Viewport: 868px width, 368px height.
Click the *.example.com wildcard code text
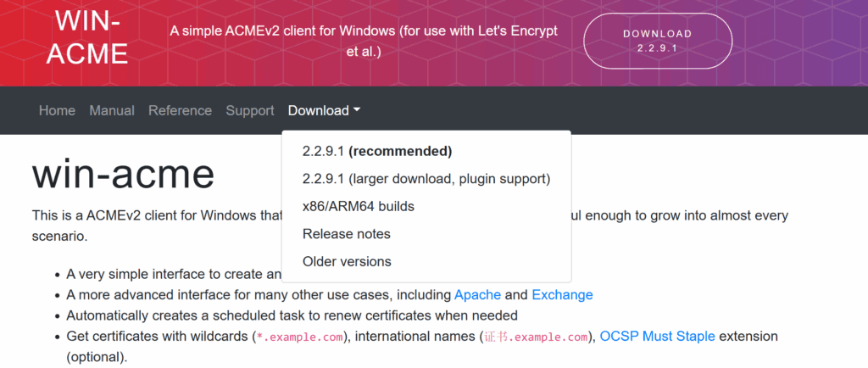click(301, 337)
